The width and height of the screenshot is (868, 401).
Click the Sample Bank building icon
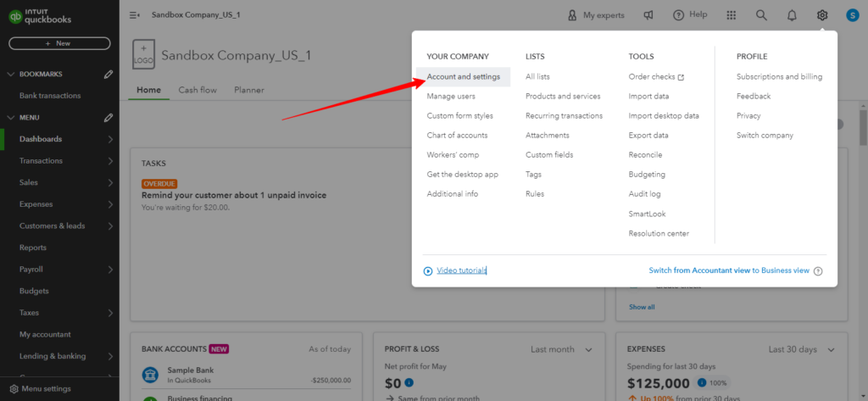click(150, 375)
